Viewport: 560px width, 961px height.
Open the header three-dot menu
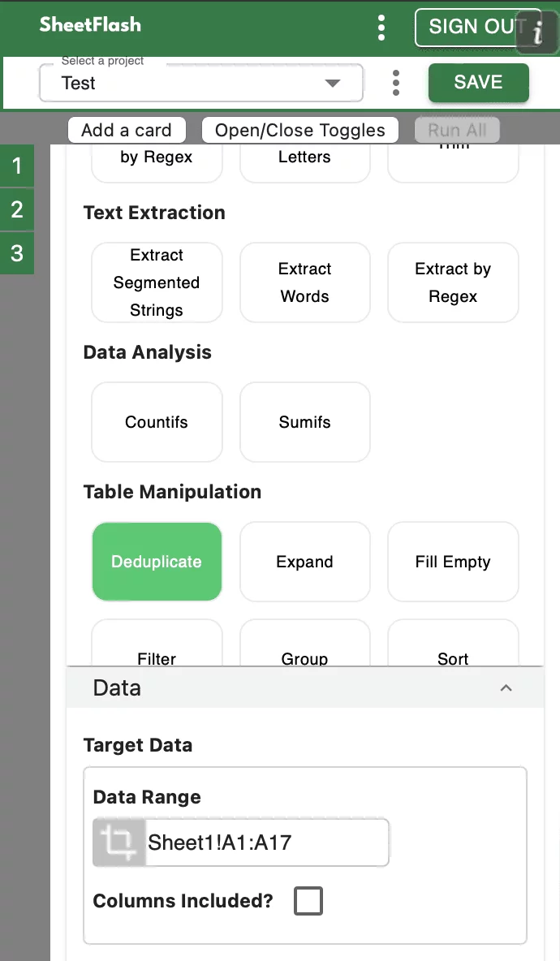381,28
